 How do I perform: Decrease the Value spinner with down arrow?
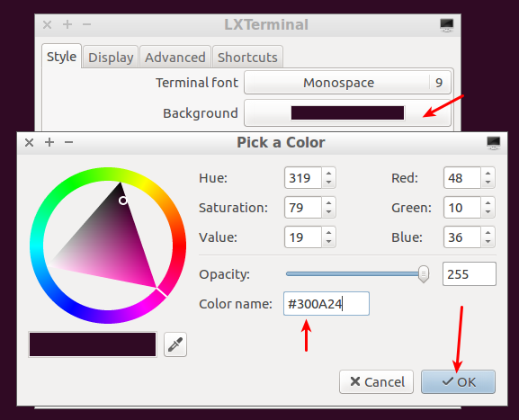pos(328,242)
